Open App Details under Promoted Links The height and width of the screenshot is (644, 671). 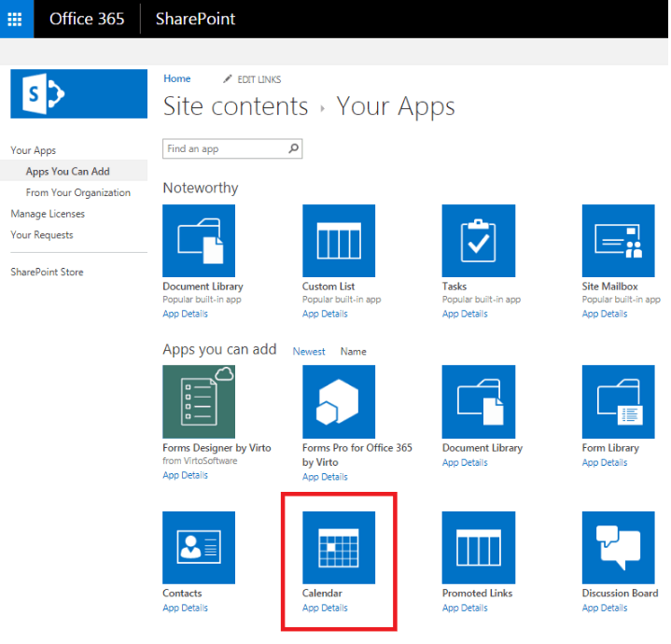point(465,608)
